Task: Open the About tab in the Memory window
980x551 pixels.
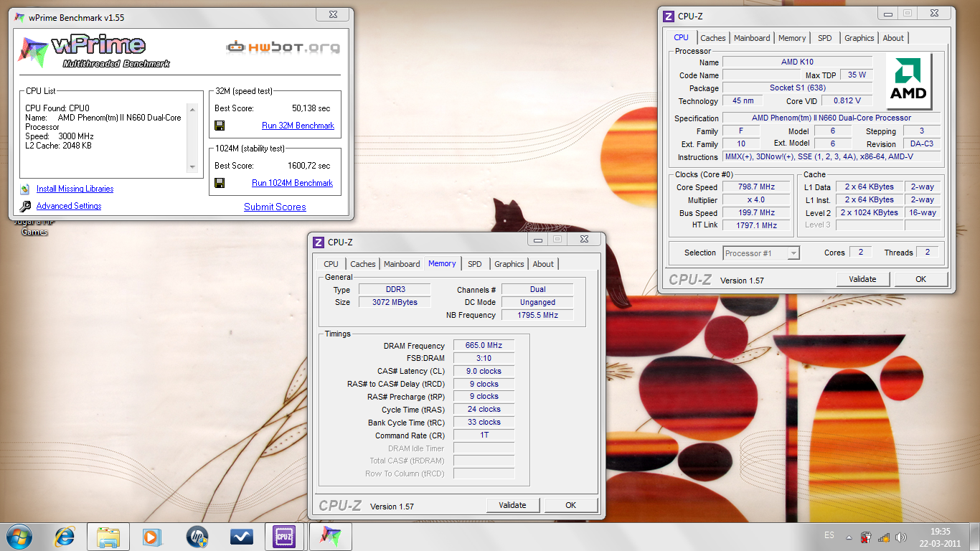Action: tap(543, 264)
